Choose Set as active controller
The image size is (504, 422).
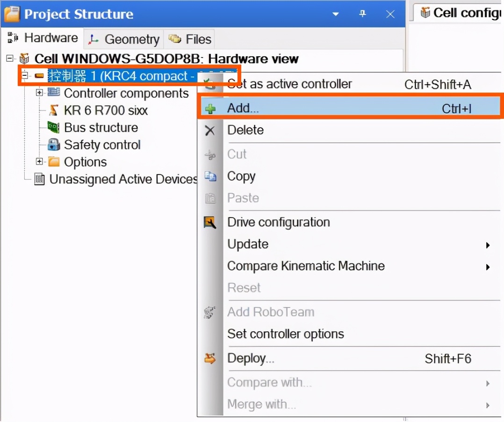289,84
